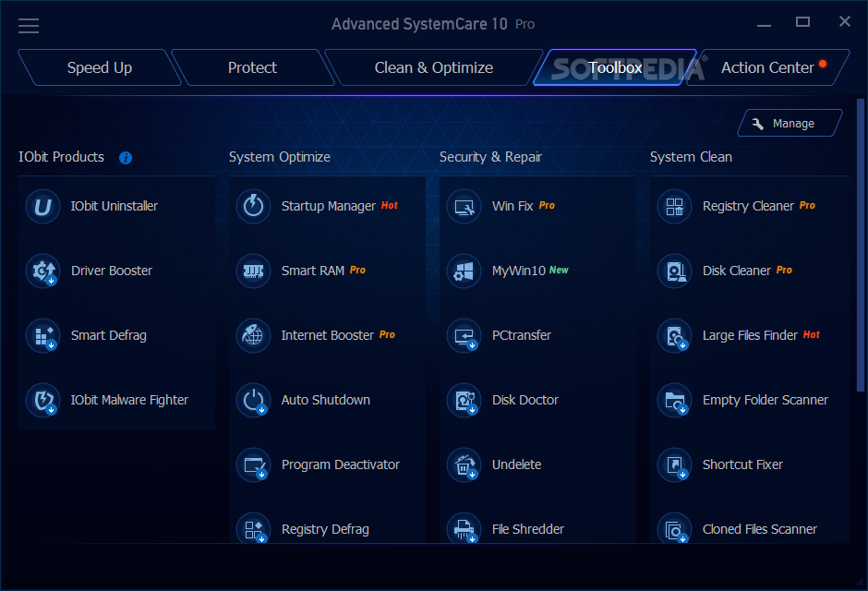Click the Internet Booster icon

tap(254, 336)
